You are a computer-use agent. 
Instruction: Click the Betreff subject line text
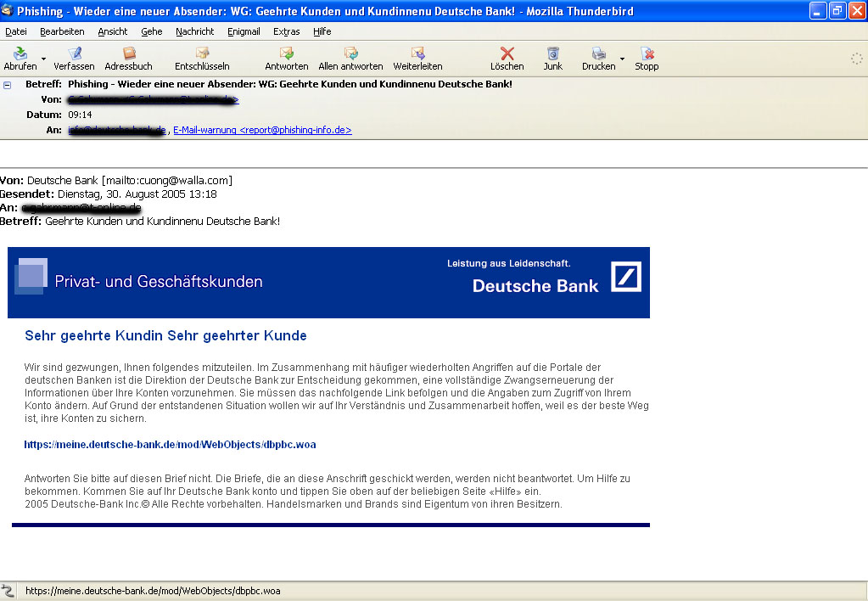pos(290,84)
